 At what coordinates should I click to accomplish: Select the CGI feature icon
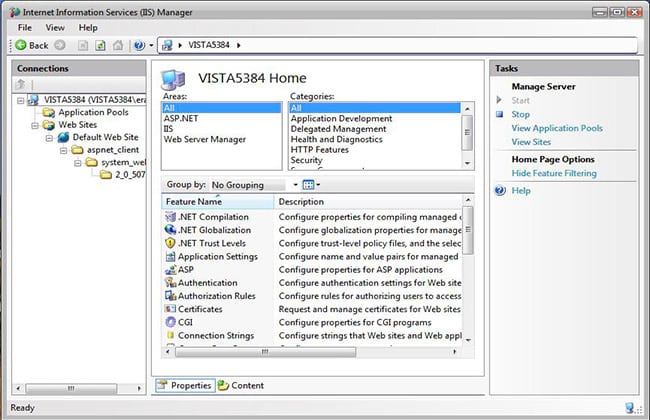(x=170, y=322)
